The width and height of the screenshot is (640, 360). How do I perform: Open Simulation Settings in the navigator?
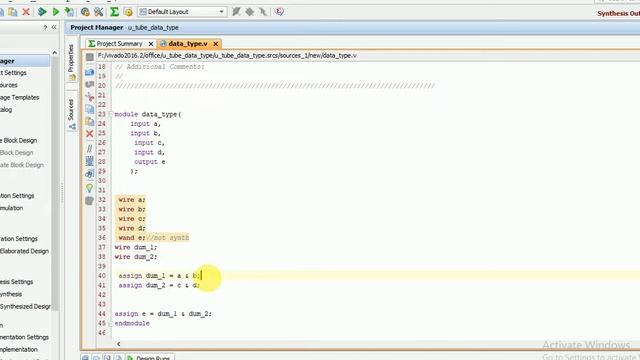click(18, 196)
